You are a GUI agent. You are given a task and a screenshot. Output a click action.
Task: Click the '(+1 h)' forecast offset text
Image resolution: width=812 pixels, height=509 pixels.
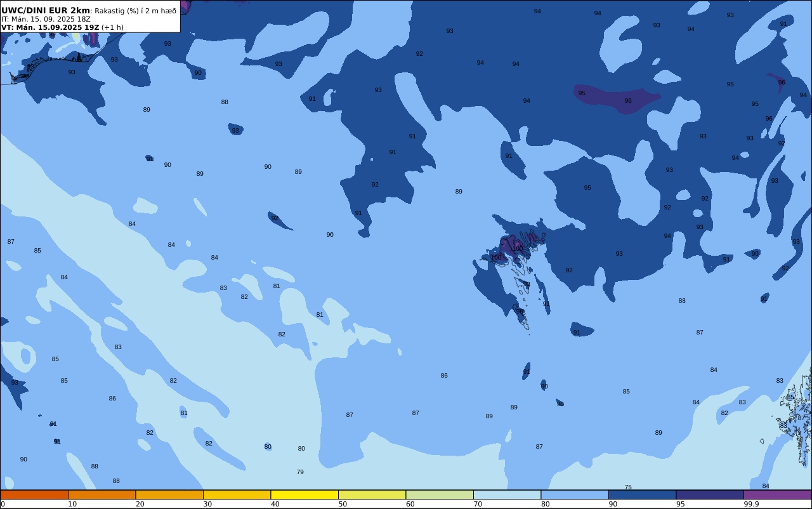[x=112, y=27]
